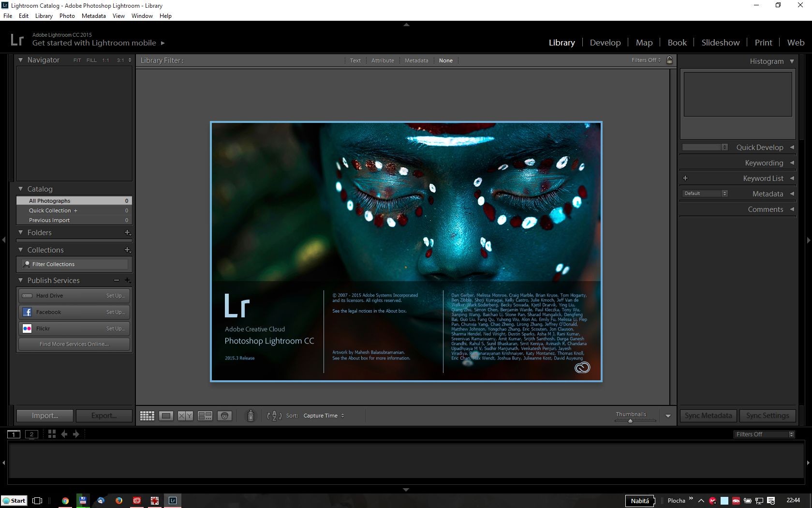
Task: Click the Filter Collections search field
Action: (x=74, y=264)
